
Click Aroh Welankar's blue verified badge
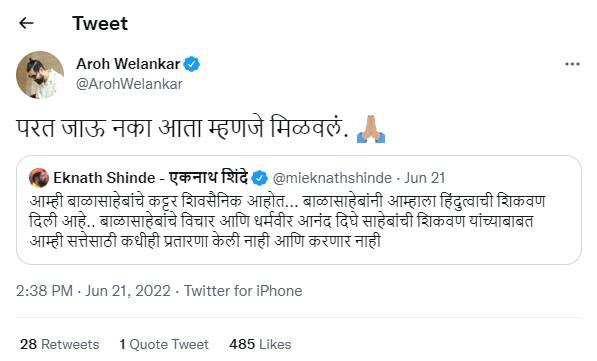pos(192,64)
